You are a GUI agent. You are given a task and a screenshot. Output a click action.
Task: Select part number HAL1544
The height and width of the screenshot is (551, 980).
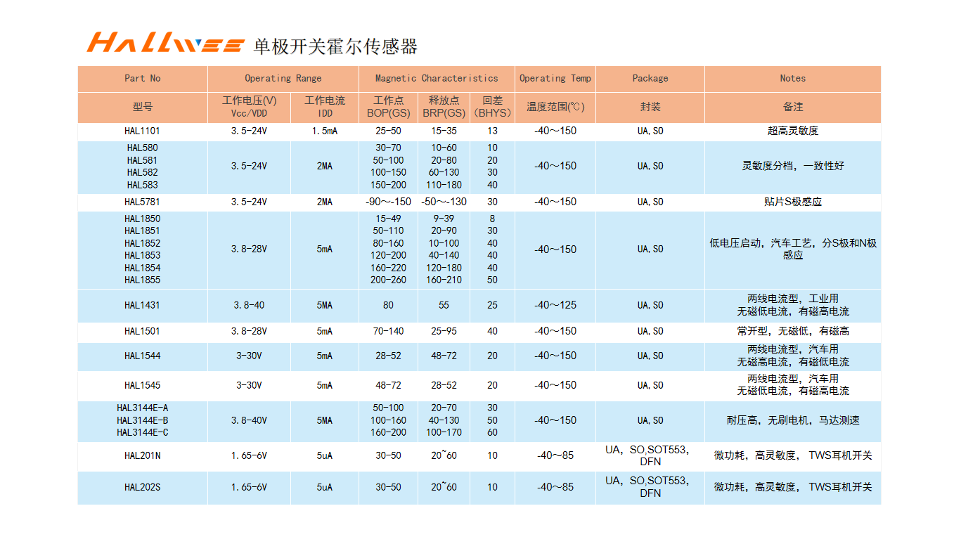pyautogui.click(x=143, y=356)
